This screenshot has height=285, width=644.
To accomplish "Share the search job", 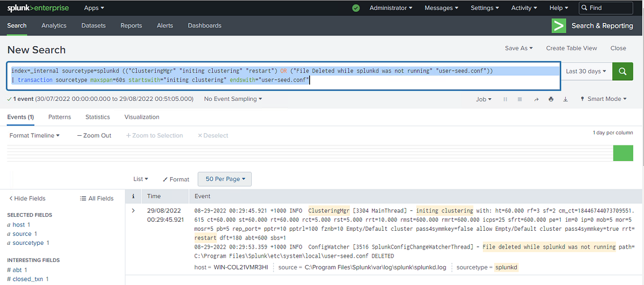I will point(536,99).
